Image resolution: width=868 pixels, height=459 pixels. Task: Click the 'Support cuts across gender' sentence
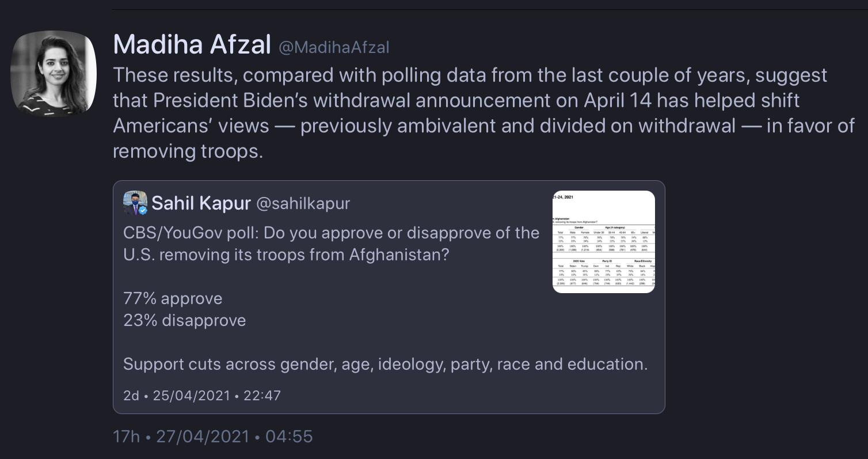(x=386, y=364)
